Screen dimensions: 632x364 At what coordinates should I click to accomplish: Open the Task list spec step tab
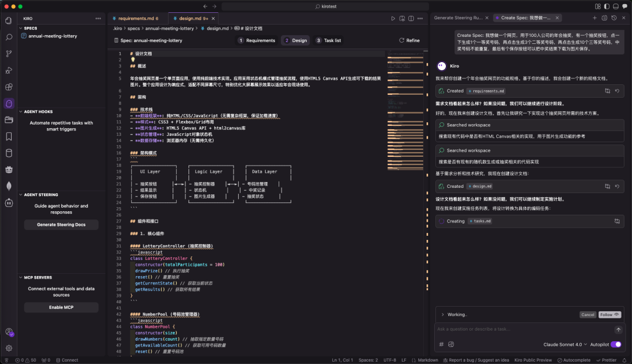pyautogui.click(x=328, y=40)
